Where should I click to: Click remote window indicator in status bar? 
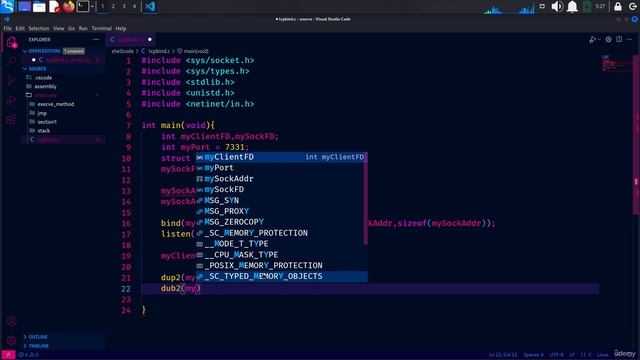click(8, 355)
